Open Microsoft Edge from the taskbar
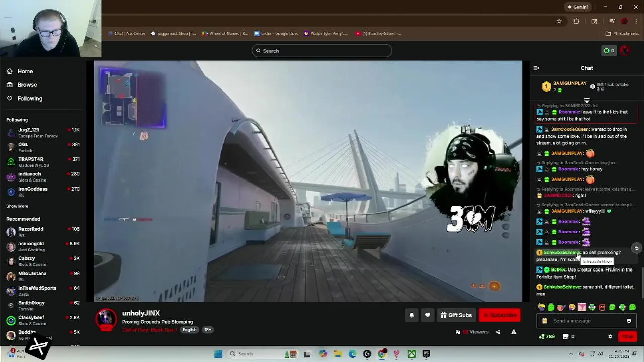The image size is (644, 362). point(352,354)
